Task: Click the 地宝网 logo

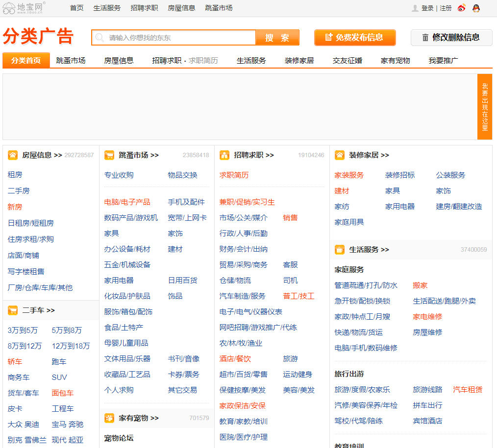Action: pos(24,8)
